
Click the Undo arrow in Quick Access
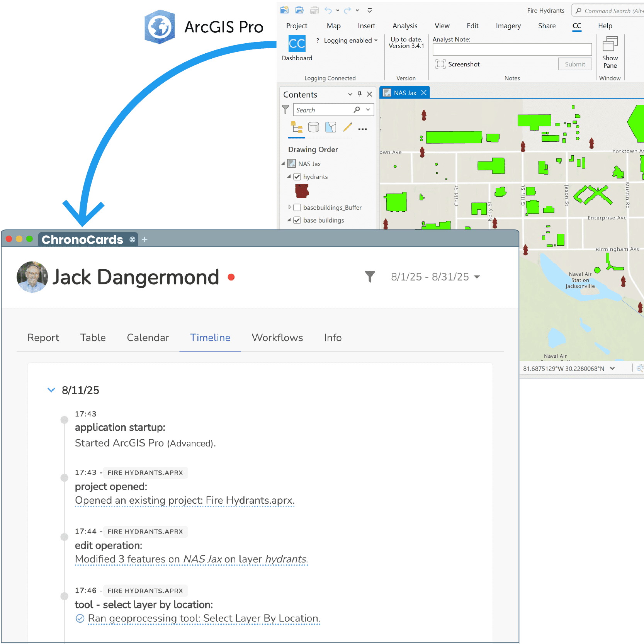click(328, 10)
